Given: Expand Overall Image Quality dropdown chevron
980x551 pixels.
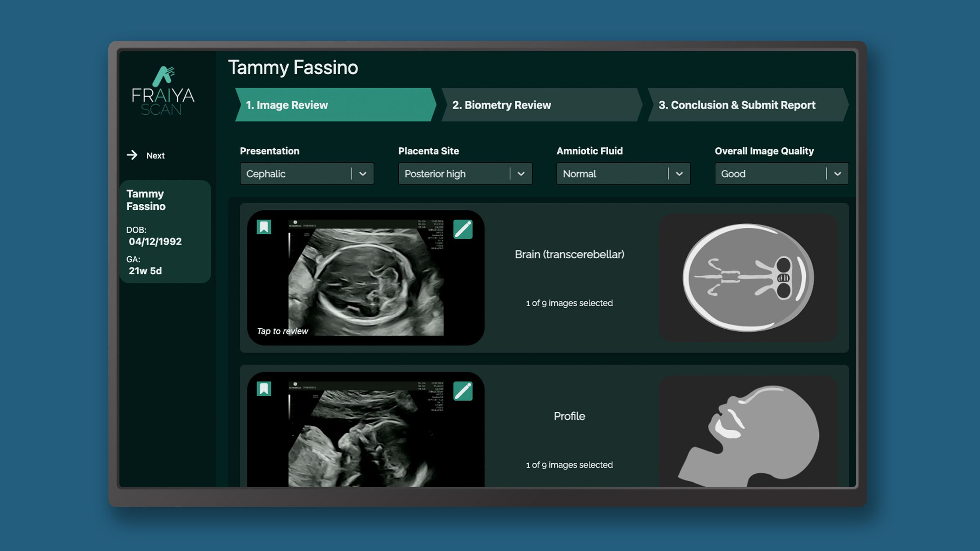Looking at the screenshot, I should point(837,174).
